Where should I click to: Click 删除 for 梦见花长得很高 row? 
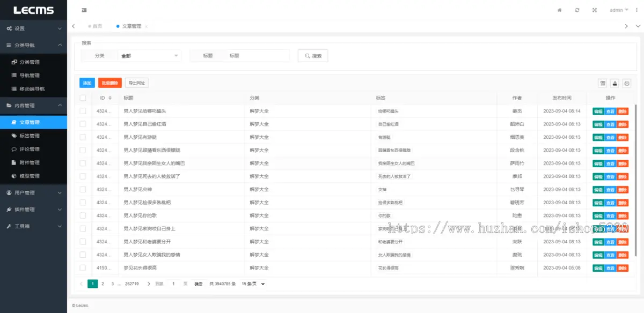pyautogui.click(x=622, y=267)
